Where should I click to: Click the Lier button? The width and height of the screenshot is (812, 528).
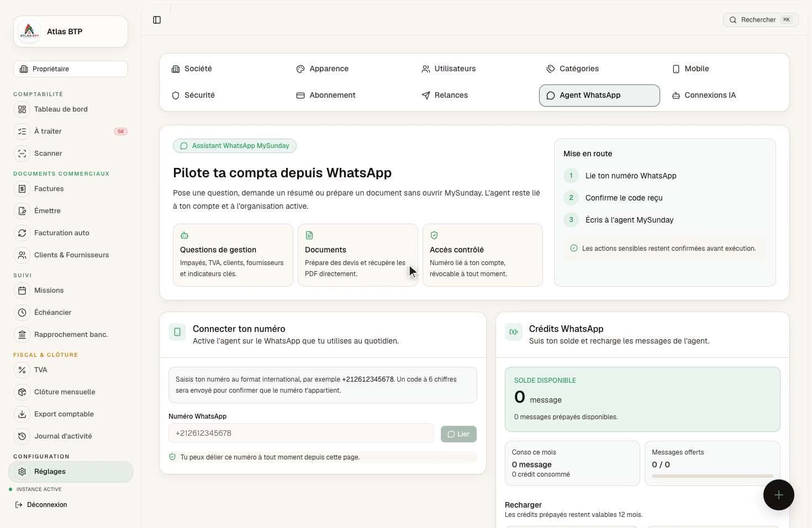(458, 434)
